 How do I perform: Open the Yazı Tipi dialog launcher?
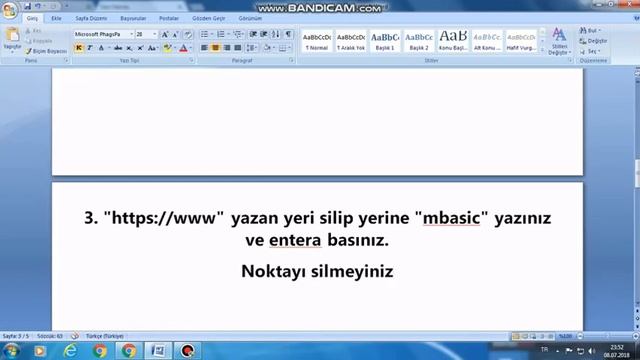tap(191, 60)
